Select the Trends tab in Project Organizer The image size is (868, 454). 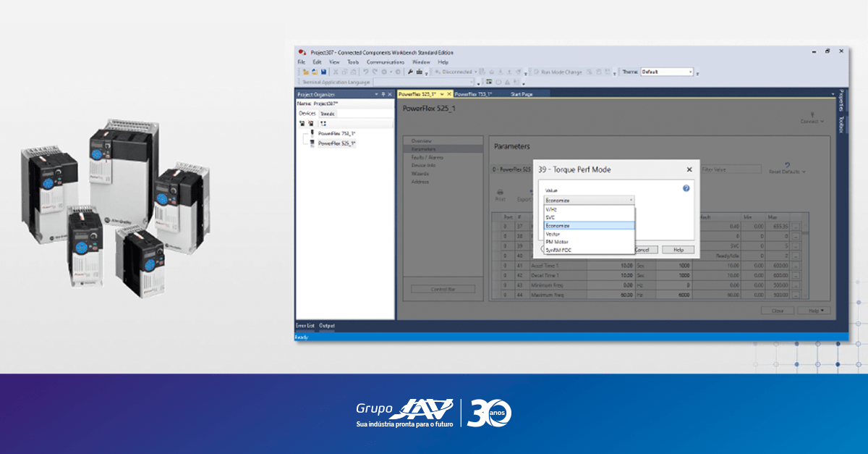327,114
